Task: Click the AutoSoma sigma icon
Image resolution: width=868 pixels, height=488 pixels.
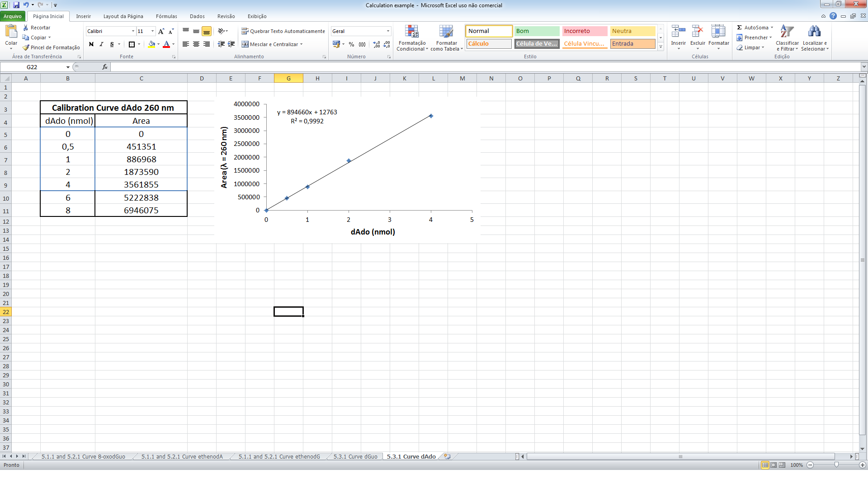Action: pyautogui.click(x=740, y=28)
